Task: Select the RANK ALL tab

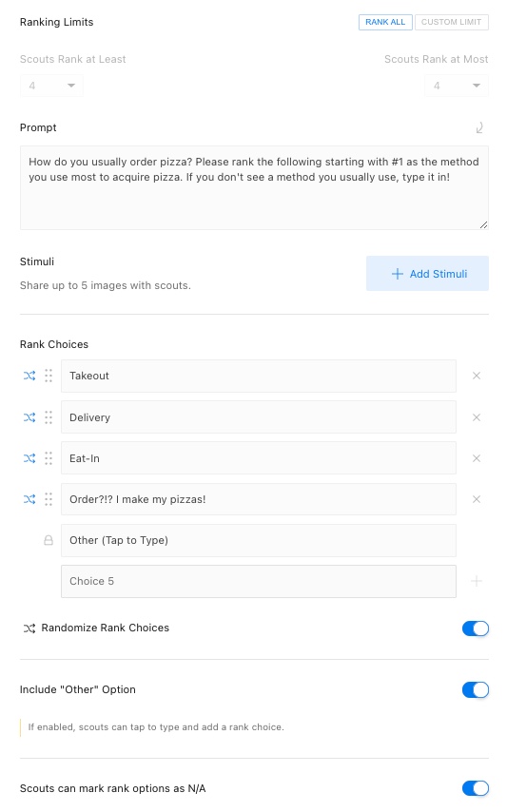Action: (385, 22)
